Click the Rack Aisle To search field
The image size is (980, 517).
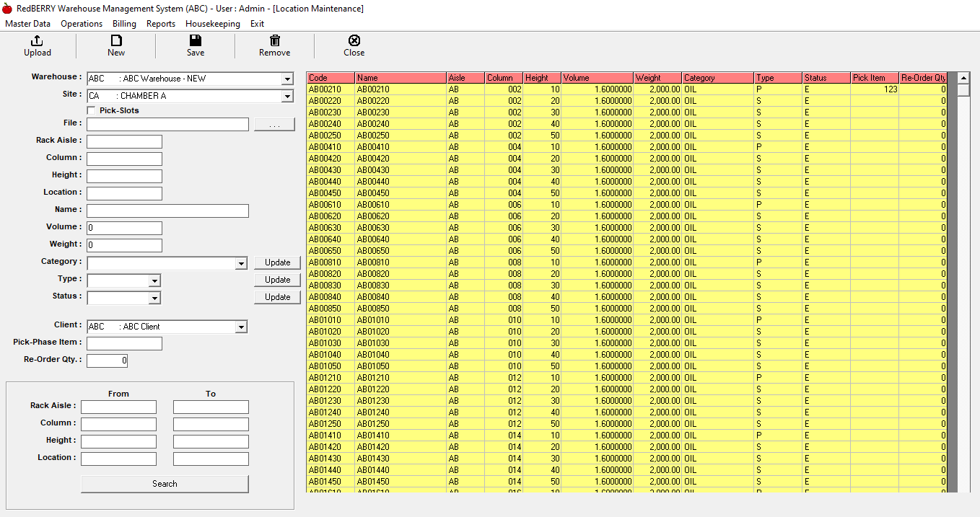(x=211, y=407)
